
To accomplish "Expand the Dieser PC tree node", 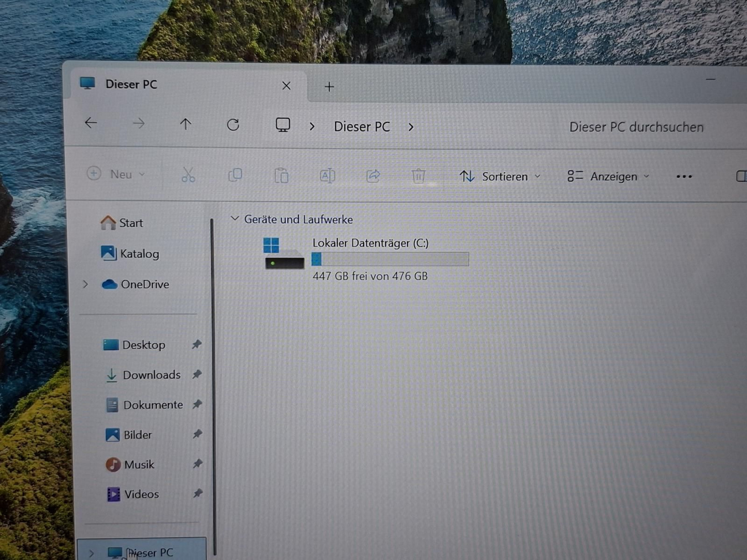I will click(92, 553).
